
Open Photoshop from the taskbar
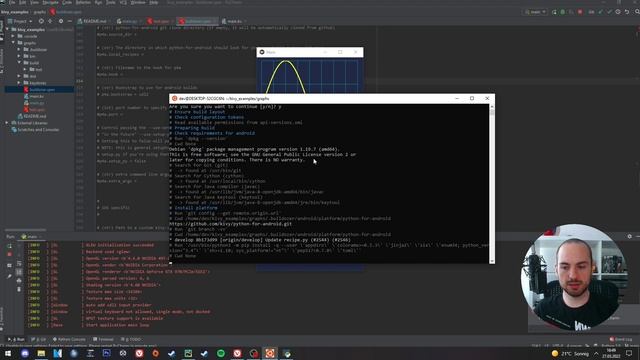pyautogui.click(x=107, y=353)
